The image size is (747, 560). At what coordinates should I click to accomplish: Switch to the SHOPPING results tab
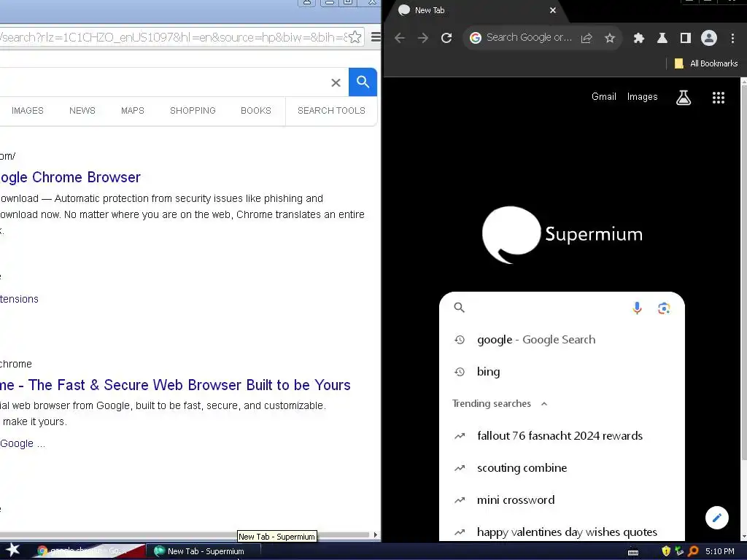[x=193, y=111]
